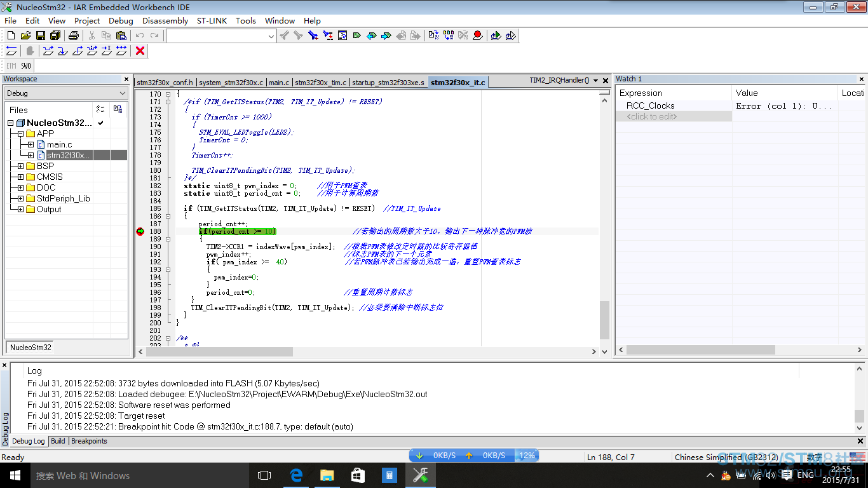Image resolution: width=868 pixels, height=488 pixels.
Task: Click the Paste clipboard icon
Action: [121, 36]
